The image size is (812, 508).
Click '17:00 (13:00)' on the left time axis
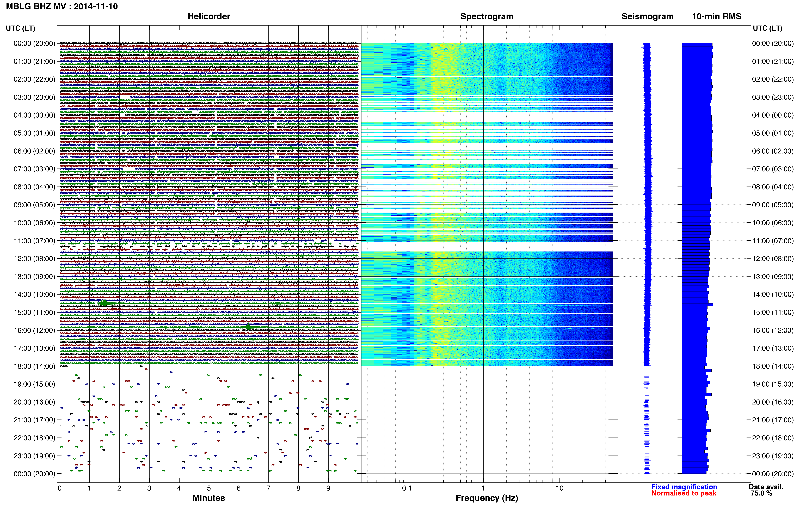tap(34, 348)
